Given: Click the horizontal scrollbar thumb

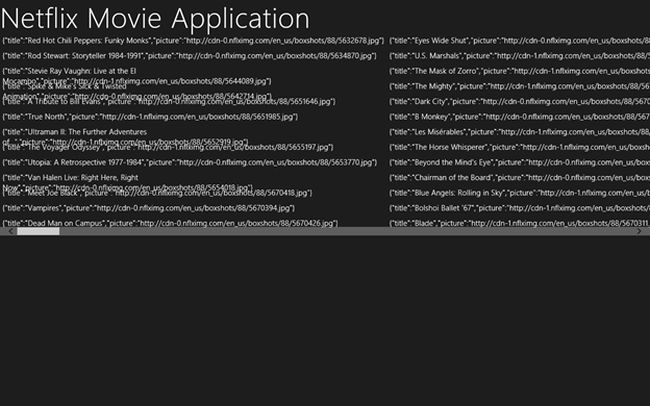Looking at the screenshot, I should pyautogui.click(x=38, y=231).
